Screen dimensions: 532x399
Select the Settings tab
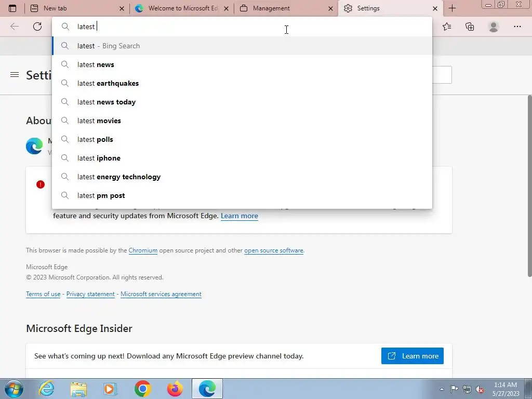click(x=390, y=8)
